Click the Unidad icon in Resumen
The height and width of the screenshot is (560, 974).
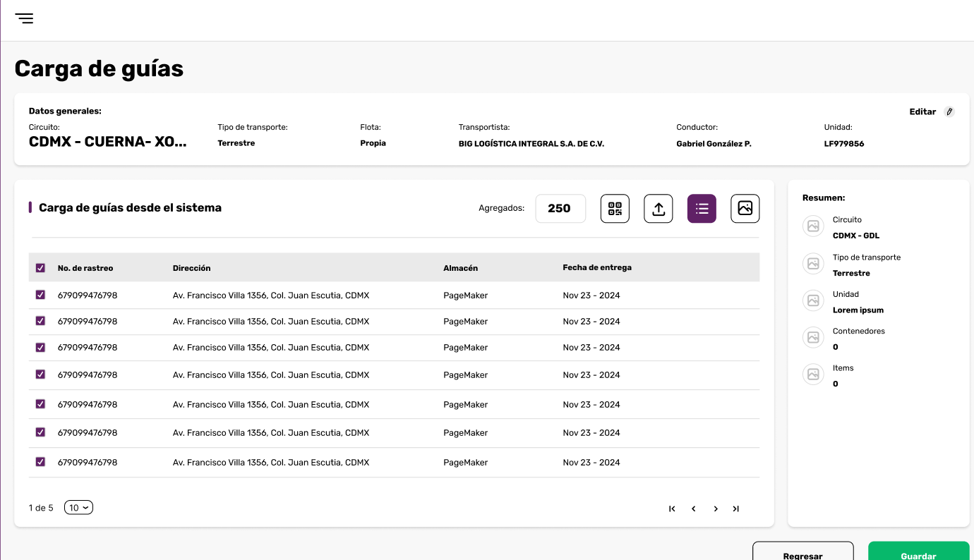813,300
